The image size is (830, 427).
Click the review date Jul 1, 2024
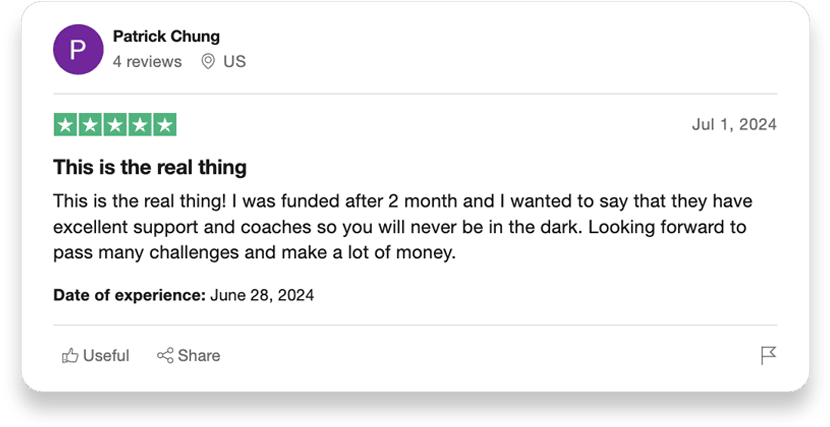(734, 125)
